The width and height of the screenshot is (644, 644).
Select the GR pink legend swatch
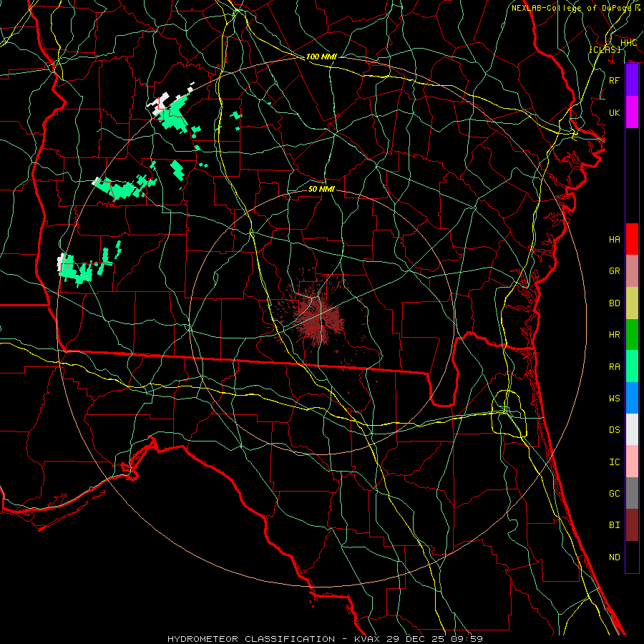[632, 271]
